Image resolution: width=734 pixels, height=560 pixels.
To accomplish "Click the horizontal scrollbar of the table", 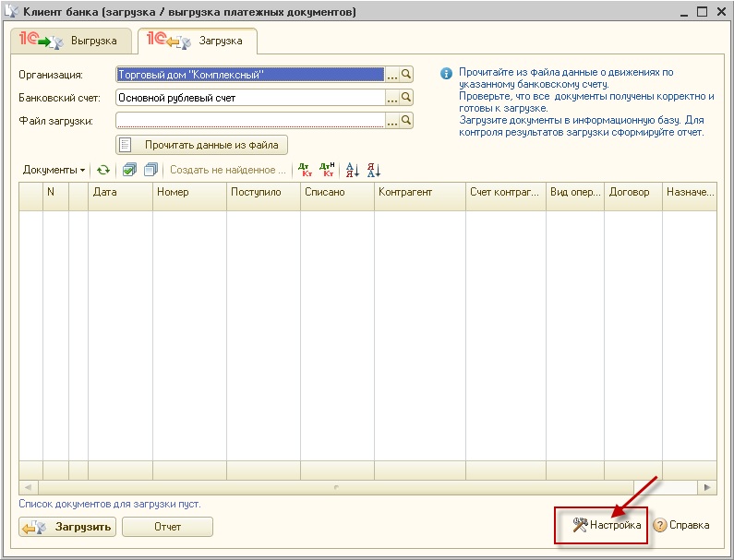I will pos(367,486).
